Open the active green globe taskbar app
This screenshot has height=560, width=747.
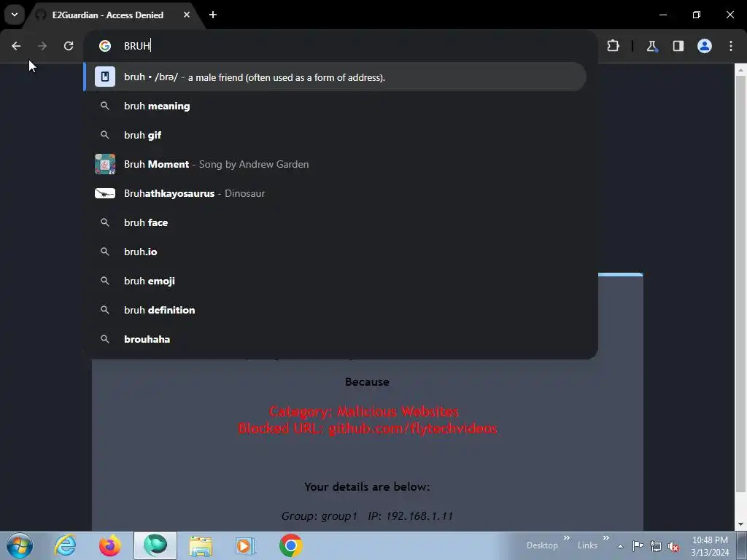tap(155, 545)
